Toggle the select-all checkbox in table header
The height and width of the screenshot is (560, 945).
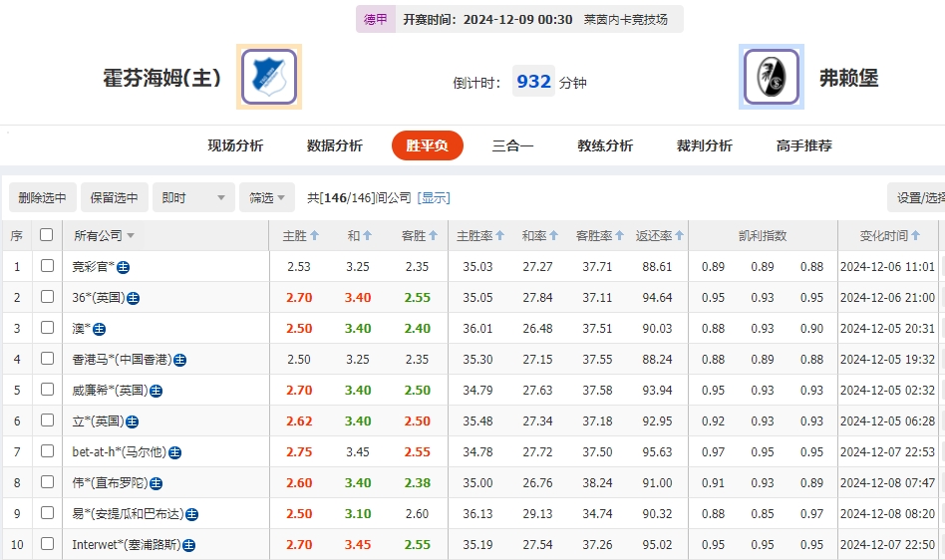(46, 235)
